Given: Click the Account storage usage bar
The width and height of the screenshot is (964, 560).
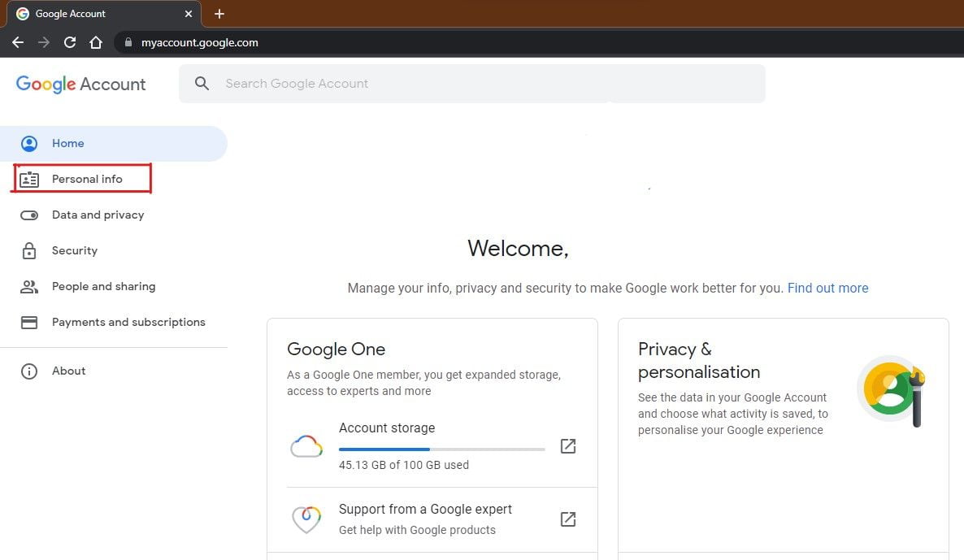Looking at the screenshot, I should point(441,449).
